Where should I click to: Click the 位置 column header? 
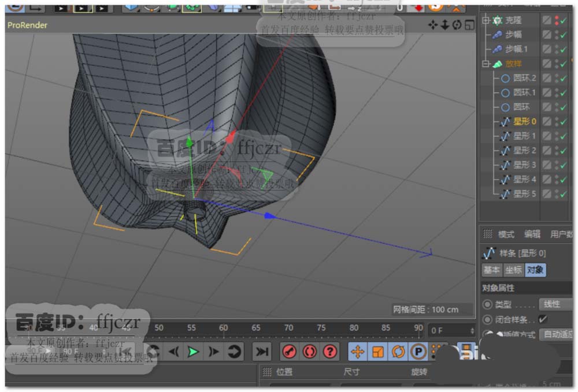284,372
